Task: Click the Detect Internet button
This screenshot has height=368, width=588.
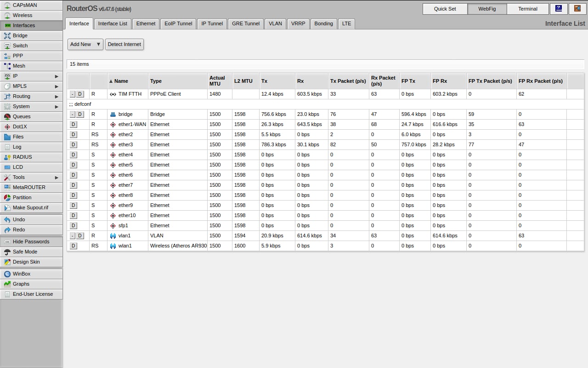Action: (124, 44)
